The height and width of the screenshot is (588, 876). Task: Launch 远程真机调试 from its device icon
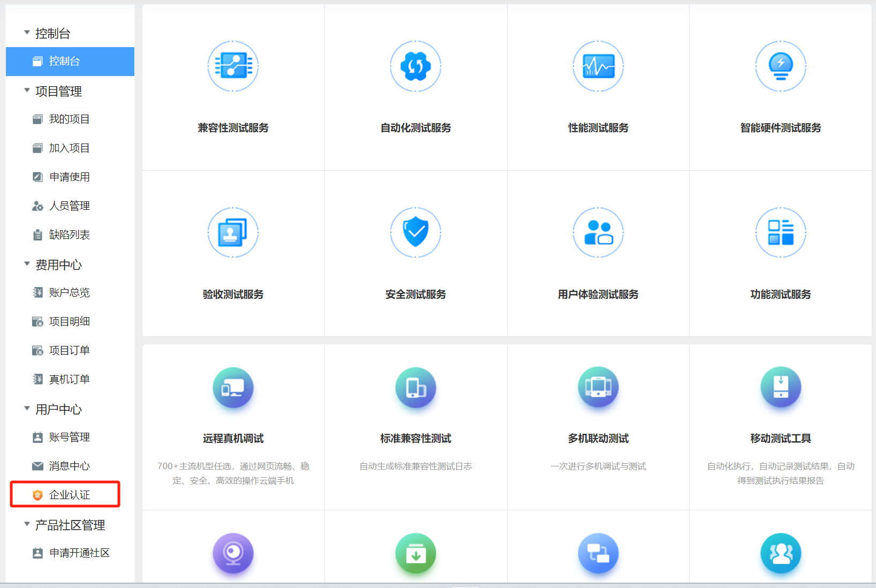233,388
